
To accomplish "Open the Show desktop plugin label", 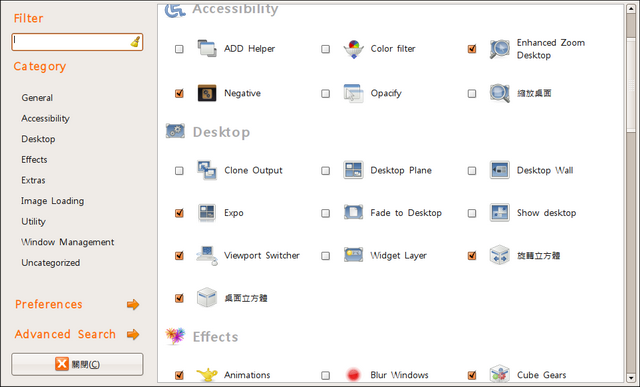I will pyautogui.click(x=546, y=213).
